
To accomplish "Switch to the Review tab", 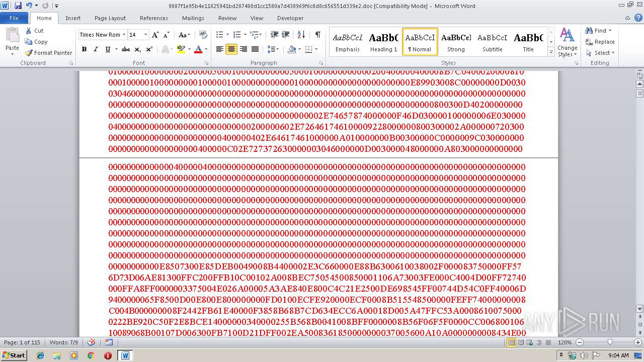I will point(227,18).
